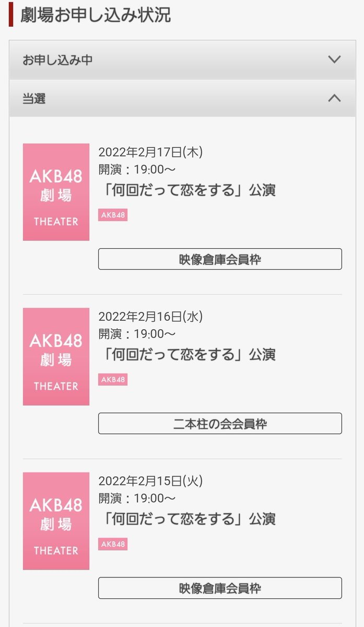
Task: Open the AKB48 Theater thumbnail for February 16
Action: [56, 356]
